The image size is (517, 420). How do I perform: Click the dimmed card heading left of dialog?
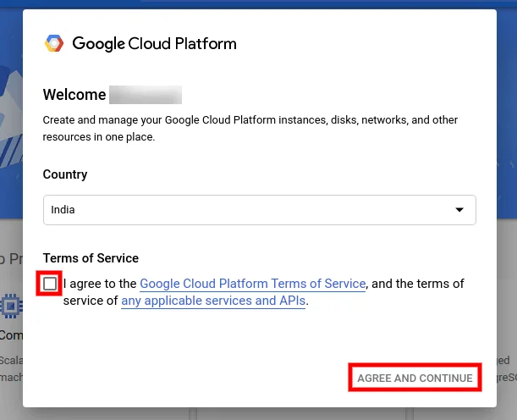[x=10, y=259]
